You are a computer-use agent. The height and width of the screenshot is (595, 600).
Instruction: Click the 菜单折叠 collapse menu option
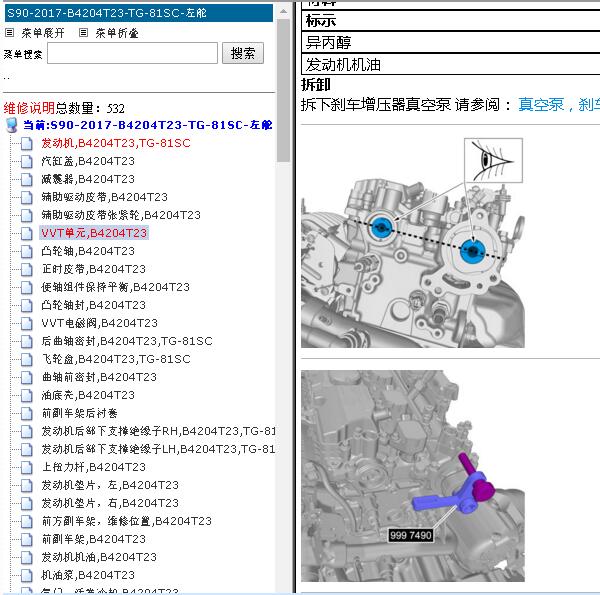[117, 33]
